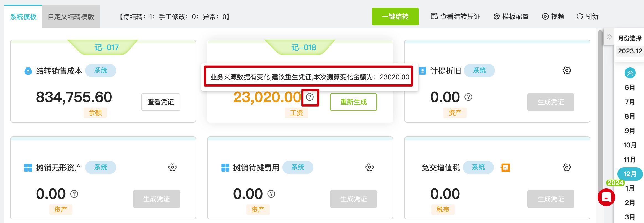Click orange badge icon on 免交增值税 card
The height and width of the screenshot is (223, 644).
pos(505,167)
